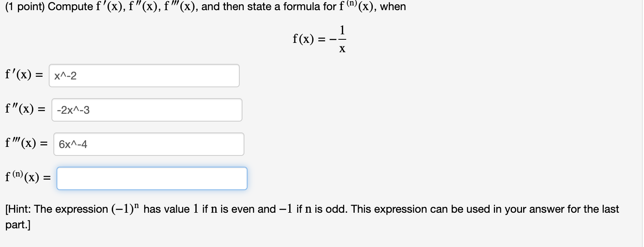Image resolution: width=644 pixels, height=247 pixels.
Task: Click the displayed formula f(x) = -1/x
Action: coord(318,38)
